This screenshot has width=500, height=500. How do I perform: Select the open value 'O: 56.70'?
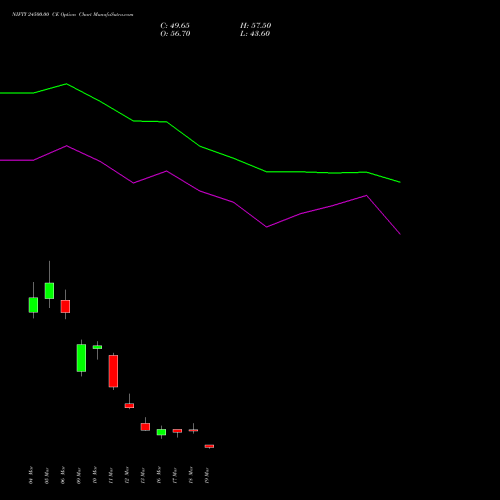coord(175,34)
